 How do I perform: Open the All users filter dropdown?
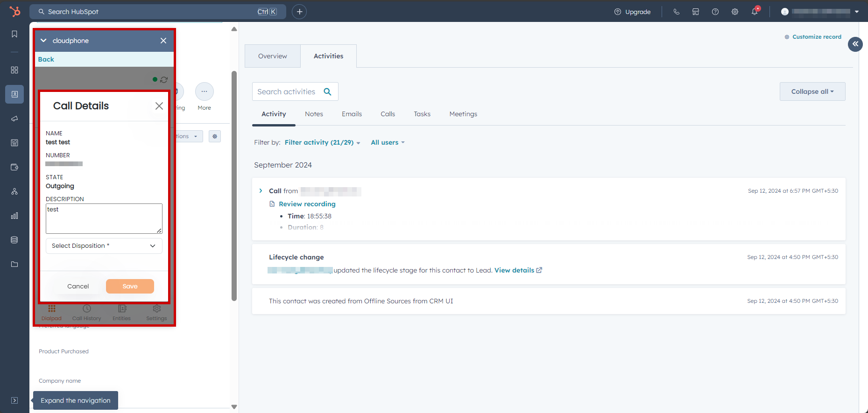[388, 142]
